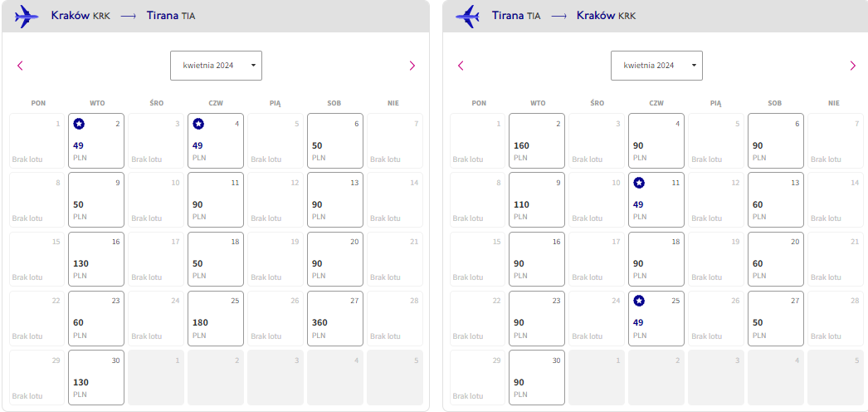Go to next month in Kraków–Tirana calendar
Image resolution: width=868 pixels, height=412 pixels.
412,66
